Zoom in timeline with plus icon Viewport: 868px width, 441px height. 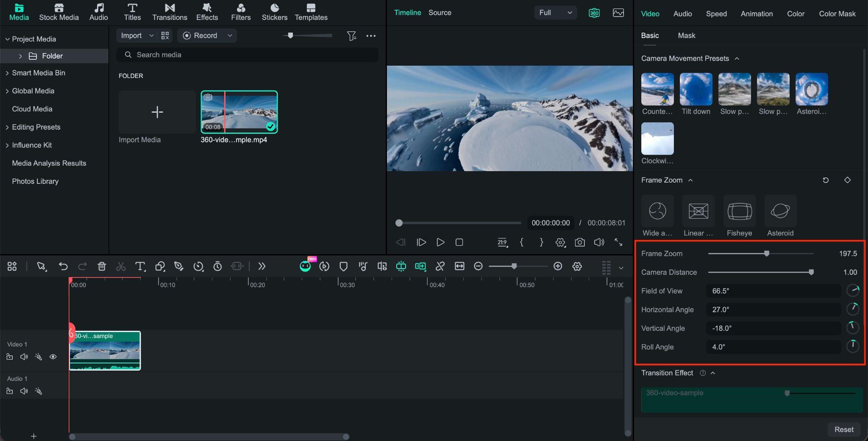tap(558, 266)
